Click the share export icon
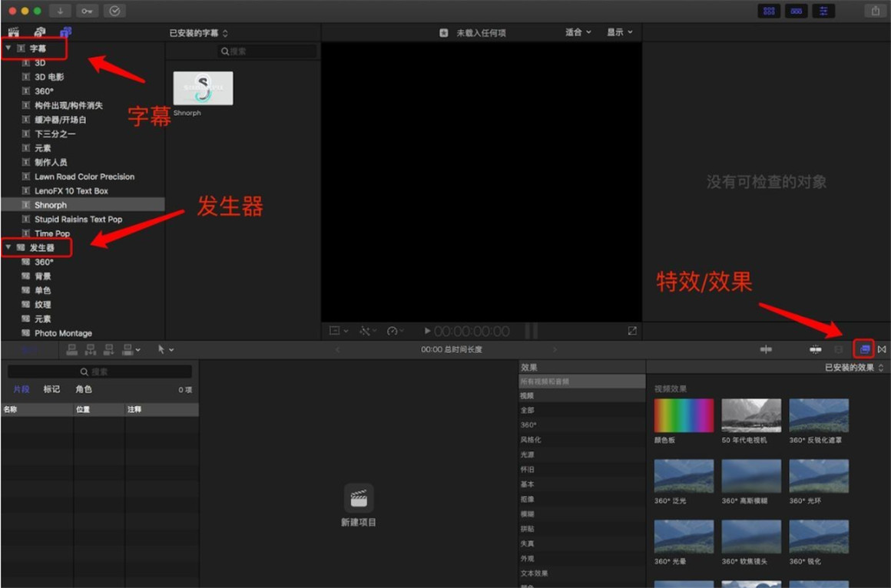Screen dimensions: 891x588 click(x=875, y=11)
